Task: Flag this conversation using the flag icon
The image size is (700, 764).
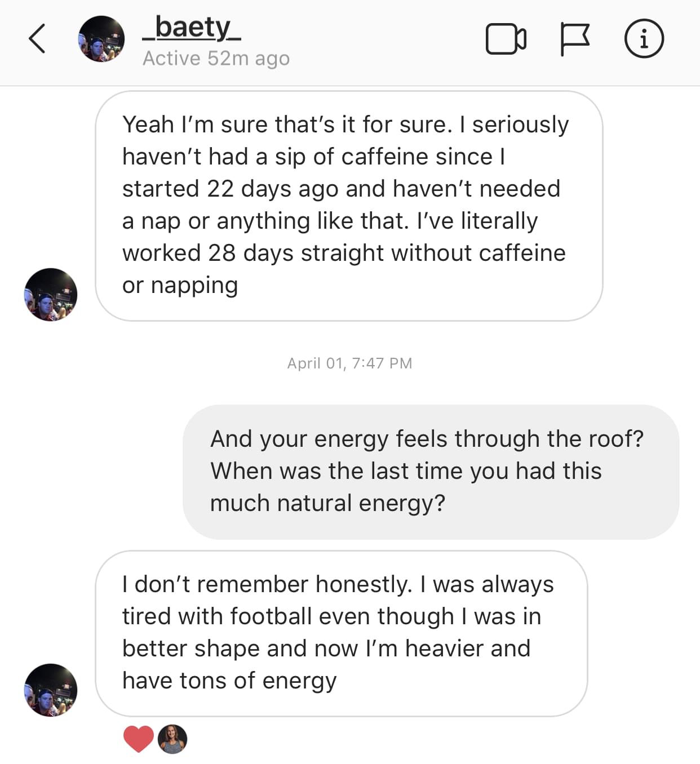Action: [x=575, y=39]
